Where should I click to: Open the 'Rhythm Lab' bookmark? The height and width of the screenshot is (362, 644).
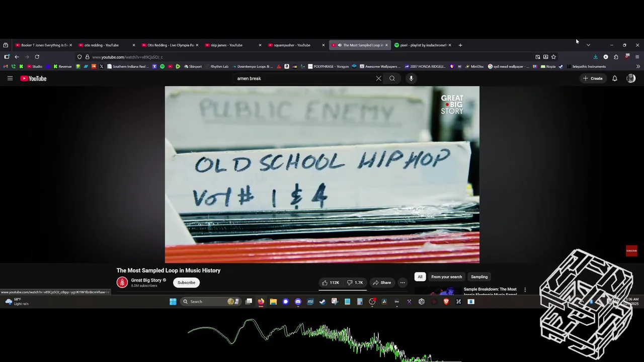coord(217,66)
